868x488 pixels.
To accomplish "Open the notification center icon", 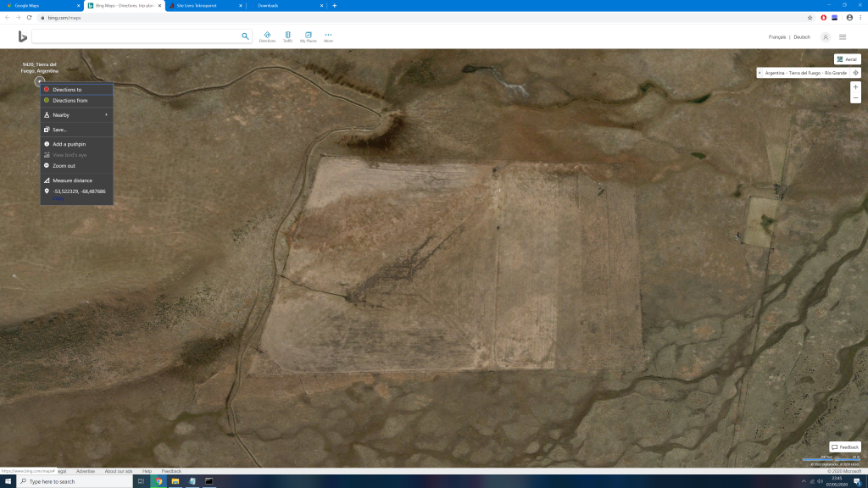I will [x=857, y=481].
